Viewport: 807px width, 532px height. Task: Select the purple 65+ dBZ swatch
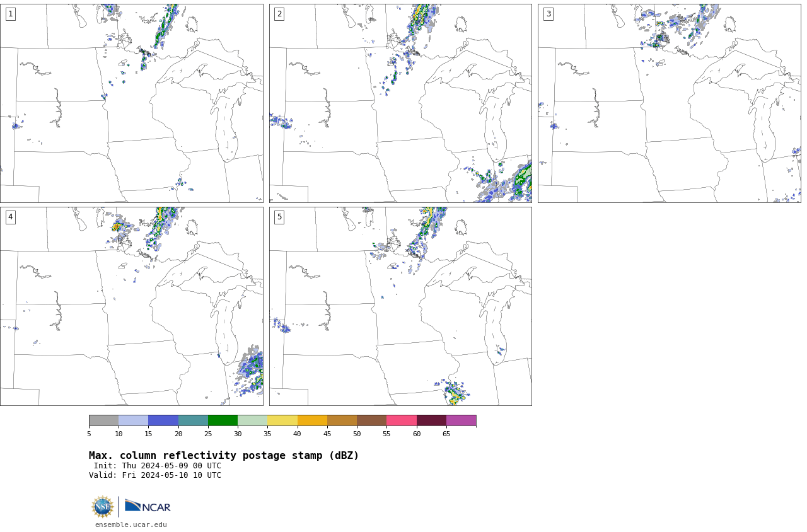pyautogui.click(x=461, y=420)
